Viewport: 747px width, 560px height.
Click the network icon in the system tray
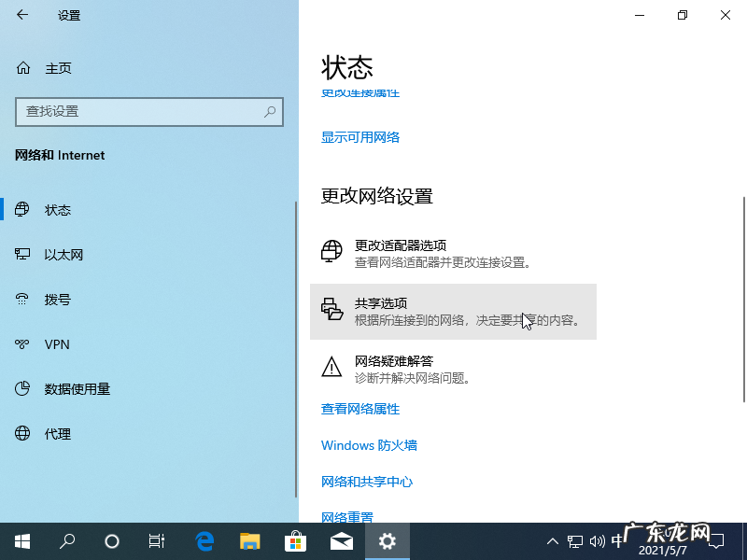[574, 540]
